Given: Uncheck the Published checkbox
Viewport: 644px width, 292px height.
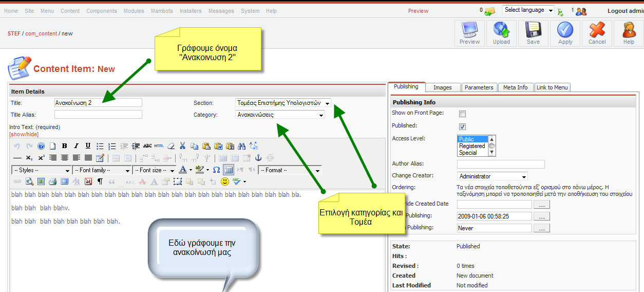Looking at the screenshot, I should coord(462,126).
